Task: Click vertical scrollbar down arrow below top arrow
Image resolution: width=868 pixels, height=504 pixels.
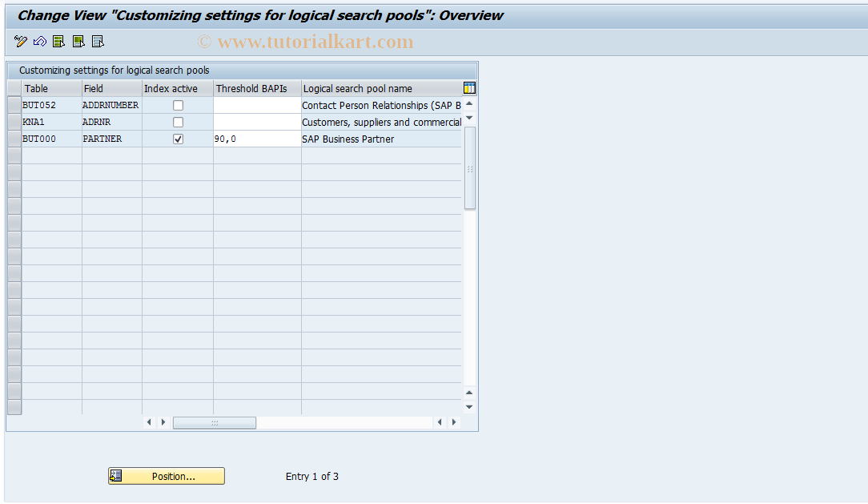Action: click(x=469, y=118)
